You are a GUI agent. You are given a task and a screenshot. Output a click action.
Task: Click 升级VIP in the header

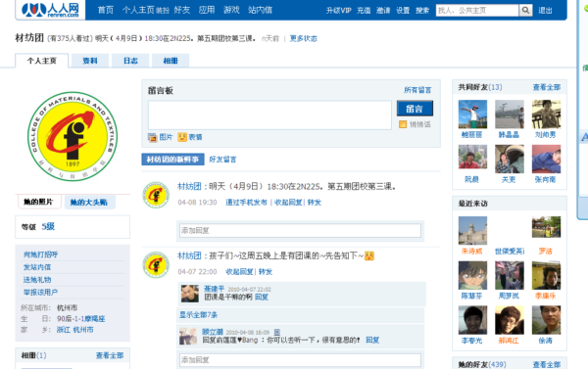pos(339,11)
